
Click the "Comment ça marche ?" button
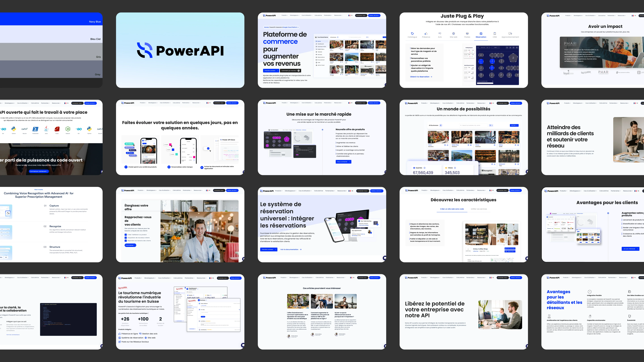(290, 71)
